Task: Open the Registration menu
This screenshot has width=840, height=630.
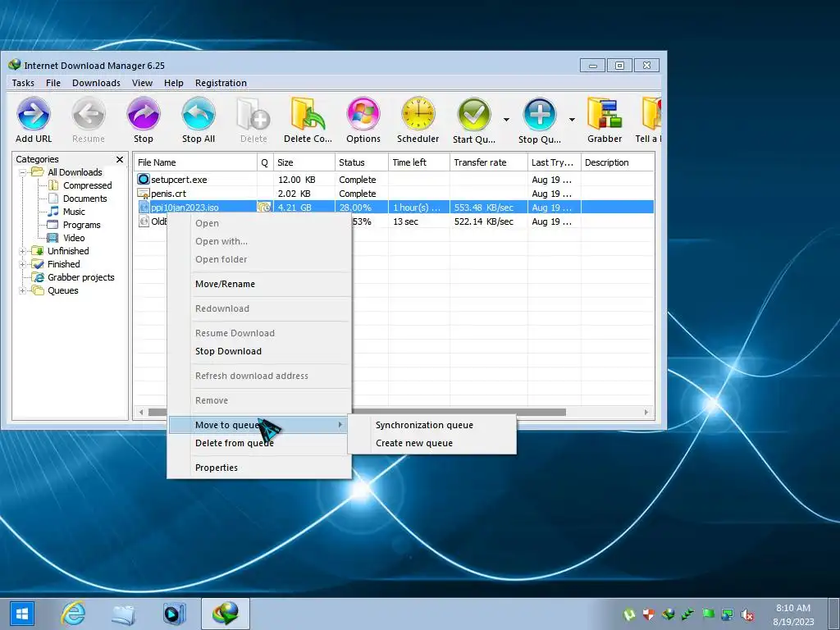Action: 221,83
